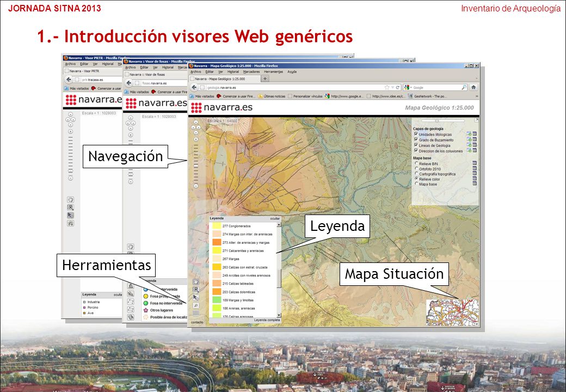Uncheck the Unidades litologicas layer
This screenshot has height=392, width=566.
[416, 134]
